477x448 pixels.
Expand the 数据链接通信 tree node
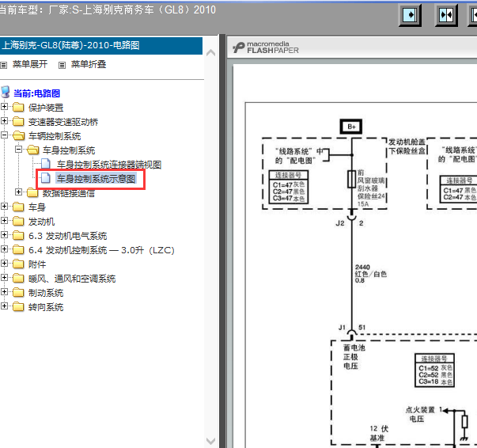click(18, 192)
